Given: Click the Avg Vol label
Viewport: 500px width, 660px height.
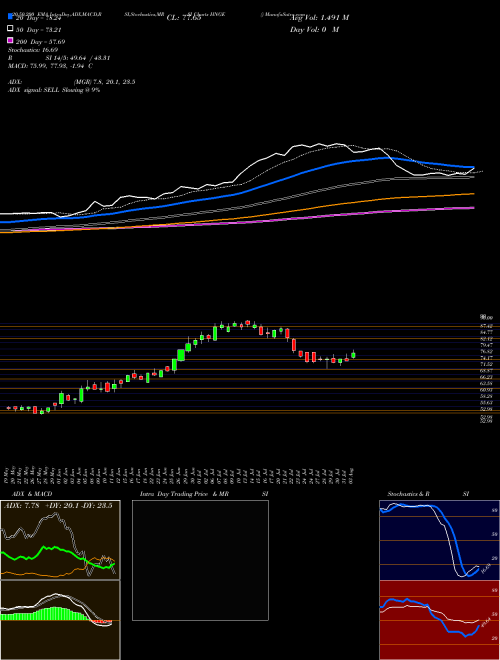Looking at the screenshot, I should 319,18.
